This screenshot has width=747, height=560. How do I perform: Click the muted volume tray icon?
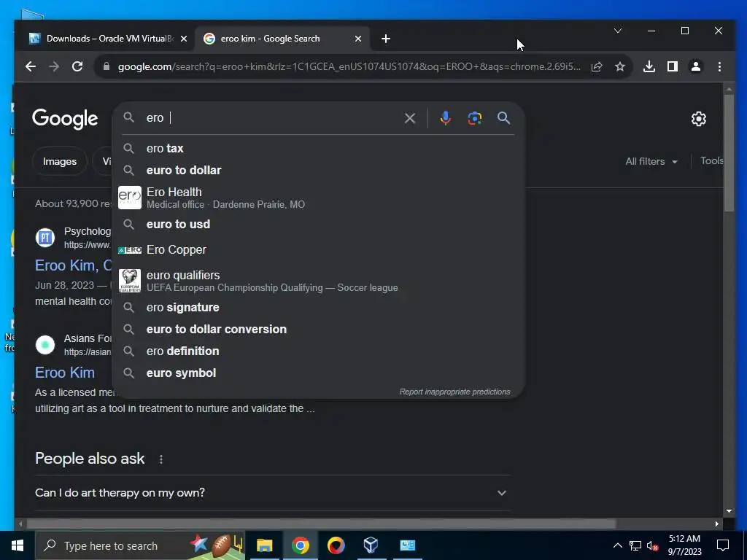[652, 545]
